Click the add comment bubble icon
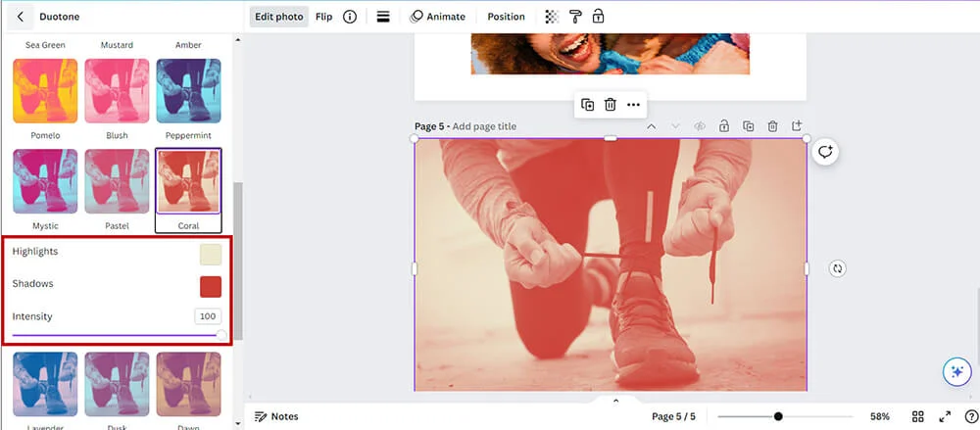 click(x=825, y=152)
